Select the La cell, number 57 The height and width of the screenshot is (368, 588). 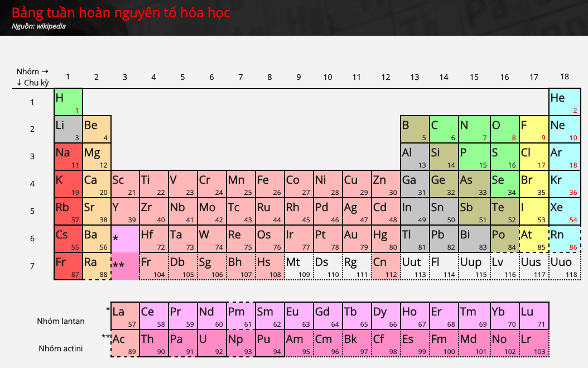point(125,316)
